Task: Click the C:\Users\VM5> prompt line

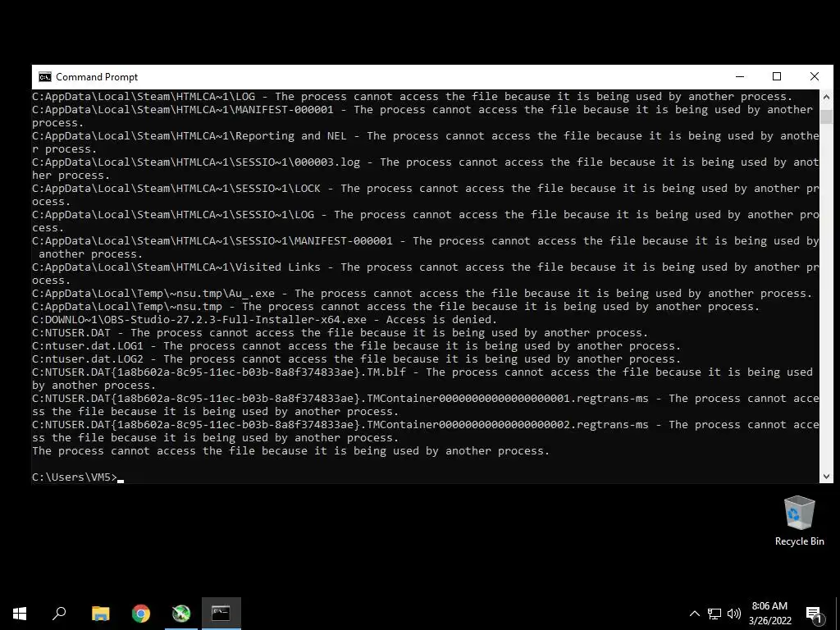Action: pyautogui.click(x=78, y=477)
